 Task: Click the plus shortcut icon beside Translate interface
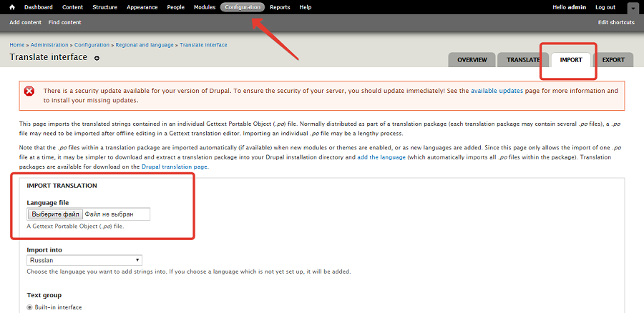pyautogui.click(x=97, y=59)
